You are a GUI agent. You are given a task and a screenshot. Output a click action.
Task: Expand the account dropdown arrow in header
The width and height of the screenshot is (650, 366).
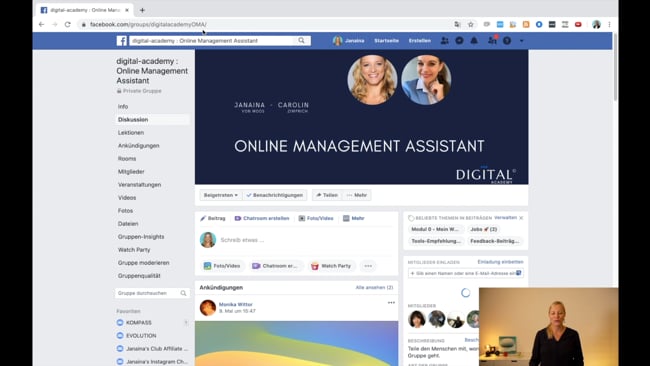pos(521,41)
